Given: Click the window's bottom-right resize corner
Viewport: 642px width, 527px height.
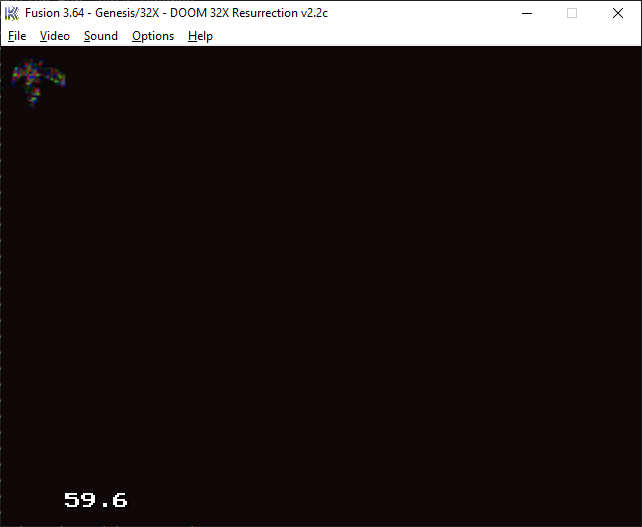Looking at the screenshot, I should click(638, 523).
